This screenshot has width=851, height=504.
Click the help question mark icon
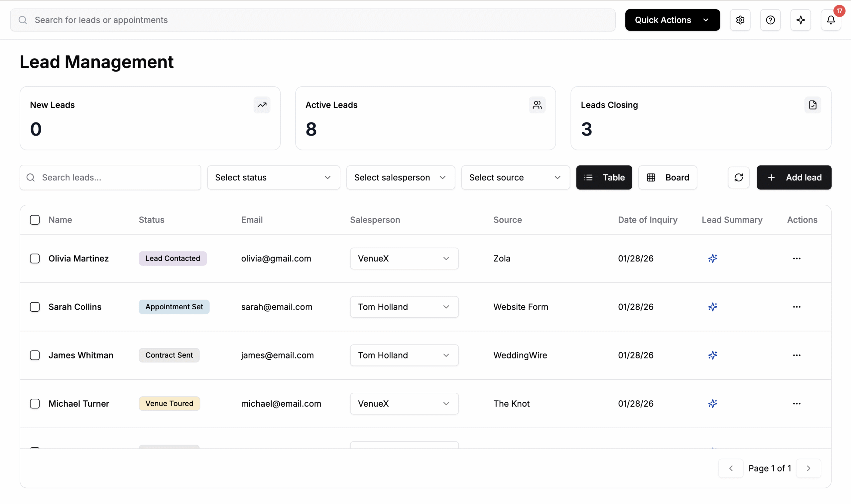(x=770, y=20)
